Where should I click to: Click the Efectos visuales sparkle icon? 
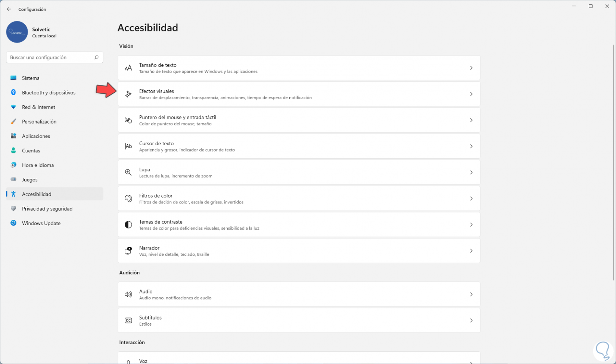[x=128, y=94]
